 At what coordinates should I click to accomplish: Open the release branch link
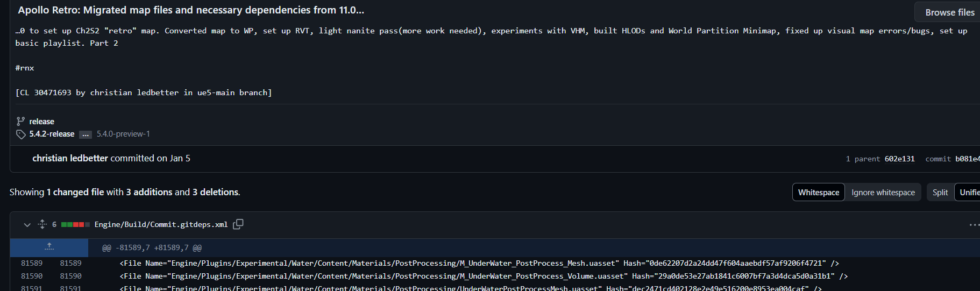click(41, 122)
